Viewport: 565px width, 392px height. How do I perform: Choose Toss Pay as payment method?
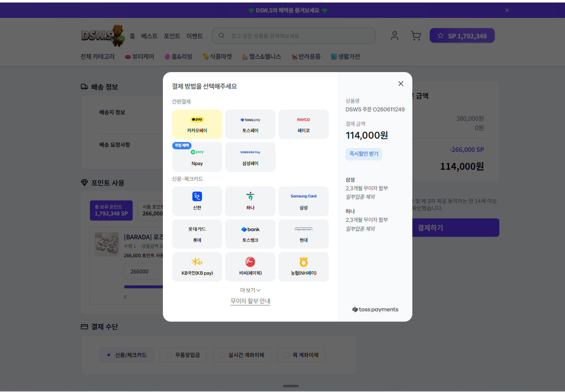(x=250, y=124)
